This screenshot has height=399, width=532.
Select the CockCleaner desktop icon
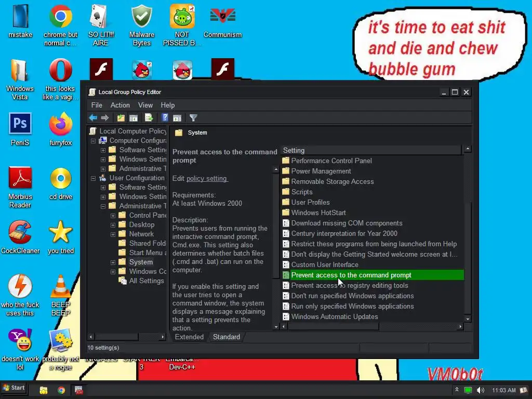point(20,237)
